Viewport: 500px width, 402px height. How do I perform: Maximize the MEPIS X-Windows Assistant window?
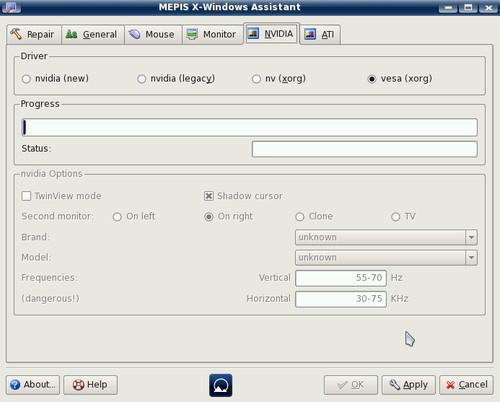(468, 7)
